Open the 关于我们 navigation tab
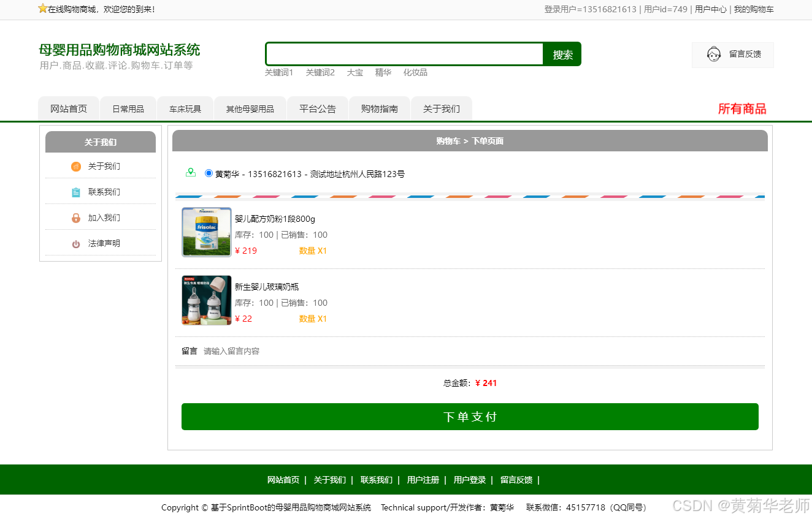This screenshot has width=812, height=519. (x=442, y=109)
